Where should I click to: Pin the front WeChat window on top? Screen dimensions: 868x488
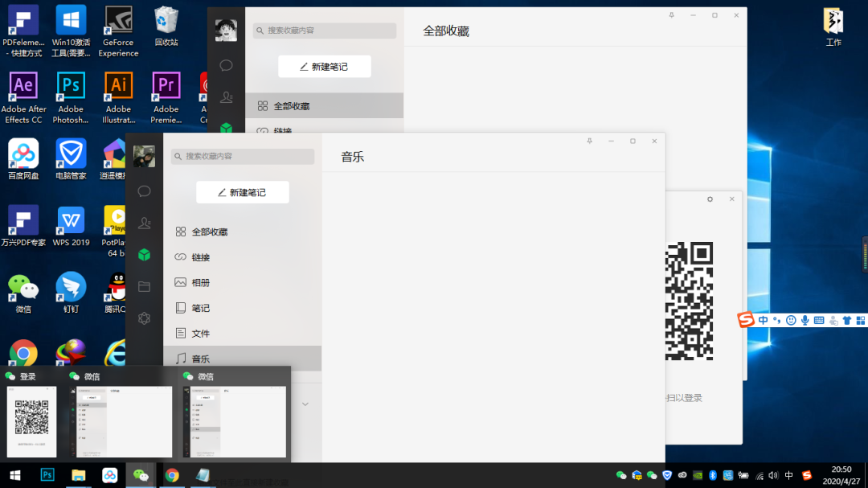coord(590,141)
